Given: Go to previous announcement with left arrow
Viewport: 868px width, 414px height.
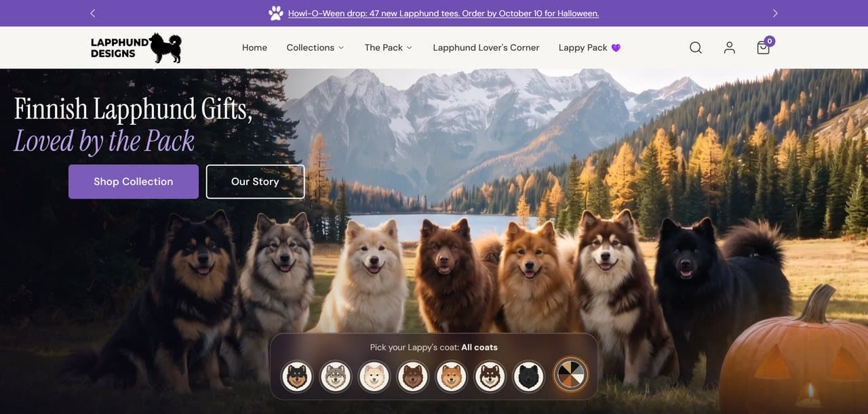Looking at the screenshot, I should (93, 13).
